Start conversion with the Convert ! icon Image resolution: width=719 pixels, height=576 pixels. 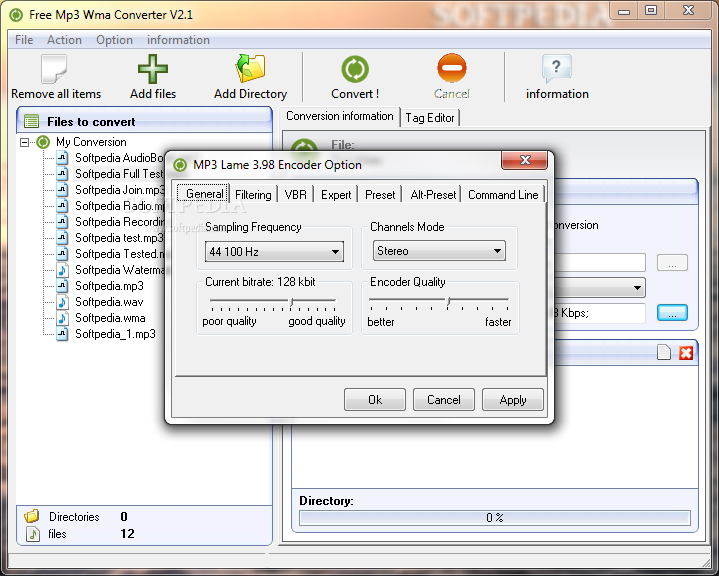355,69
